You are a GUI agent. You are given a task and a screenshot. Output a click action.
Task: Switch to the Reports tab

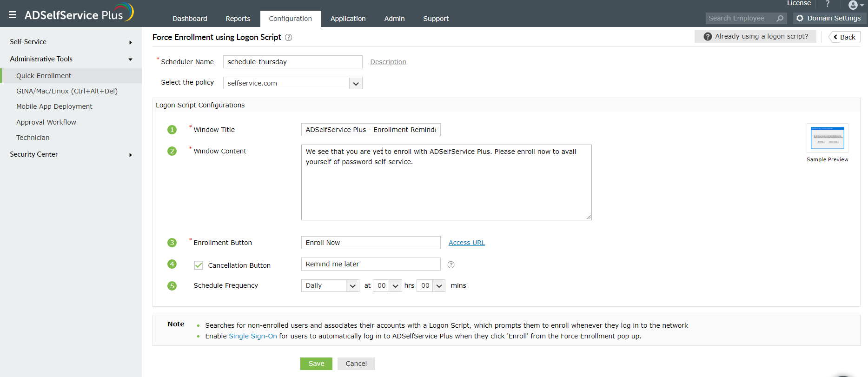point(238,19)
